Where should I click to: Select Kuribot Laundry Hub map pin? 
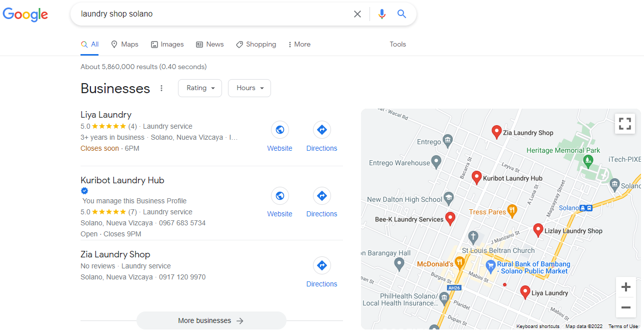coord(476,178)
